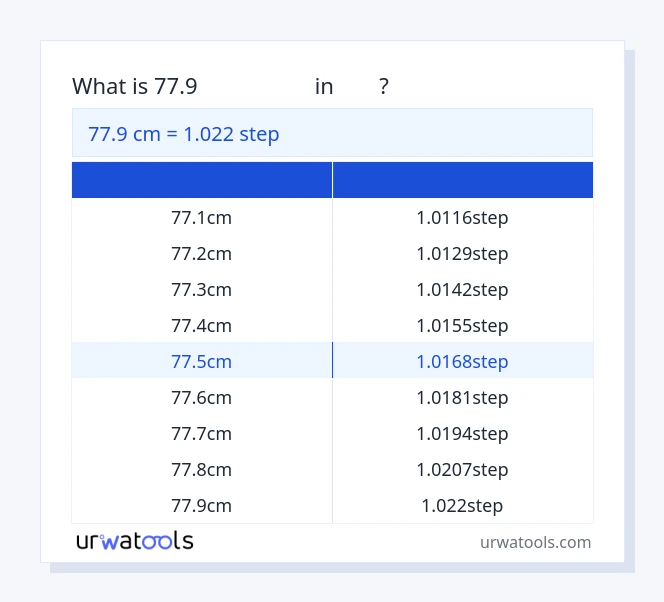Select the 77.6cm cell

pos(202,397)
